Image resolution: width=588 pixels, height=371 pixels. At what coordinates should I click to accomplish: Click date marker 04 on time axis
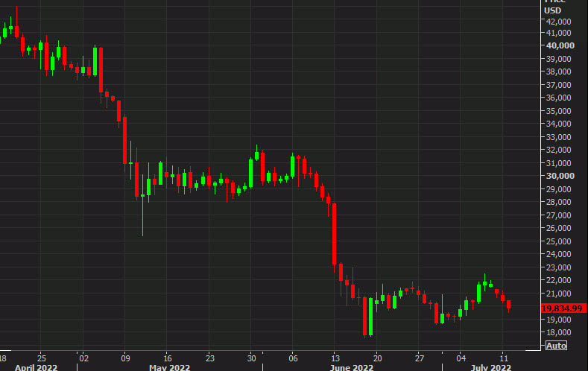(462, 356)
